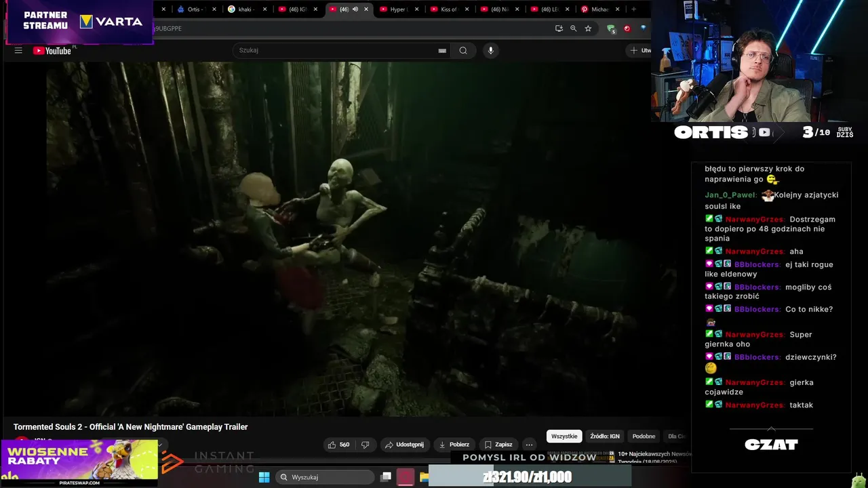
Task: Open a new browser tab
Action: (634, 9)
